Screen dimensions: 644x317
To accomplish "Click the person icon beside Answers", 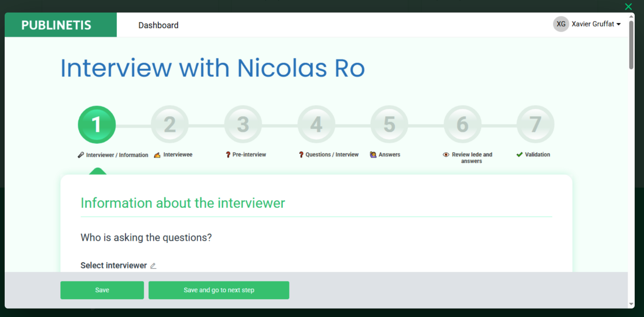I will click(x=373, y=155).
